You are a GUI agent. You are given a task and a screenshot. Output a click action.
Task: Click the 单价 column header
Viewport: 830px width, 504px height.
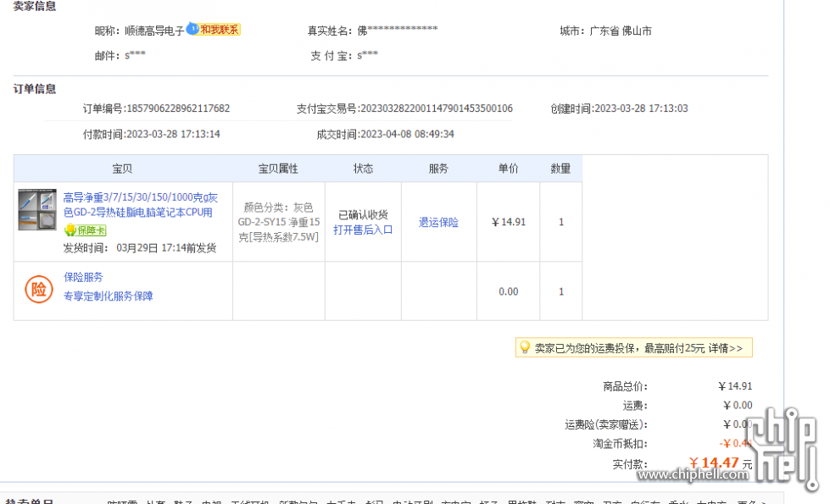(508, 169)
